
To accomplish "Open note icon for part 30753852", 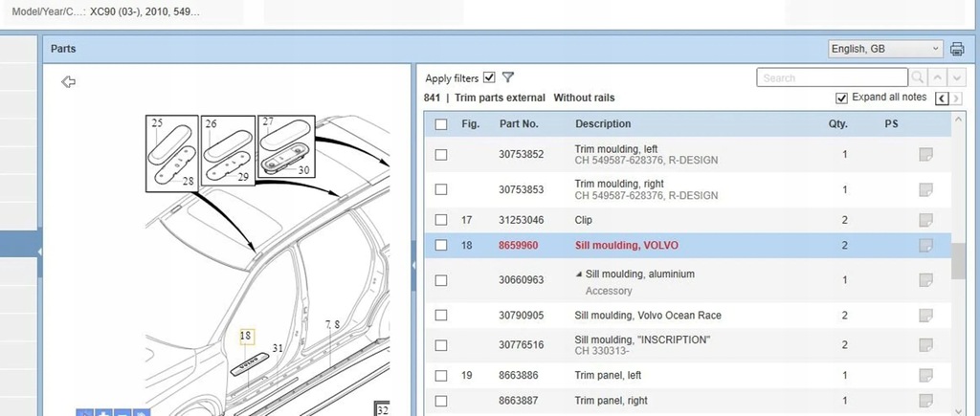I will 925,154.
